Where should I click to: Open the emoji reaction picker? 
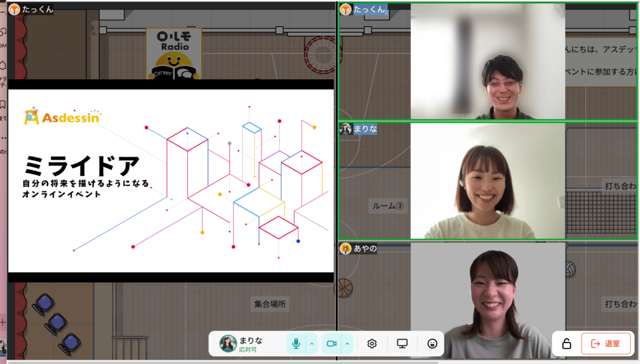[432, 344]
